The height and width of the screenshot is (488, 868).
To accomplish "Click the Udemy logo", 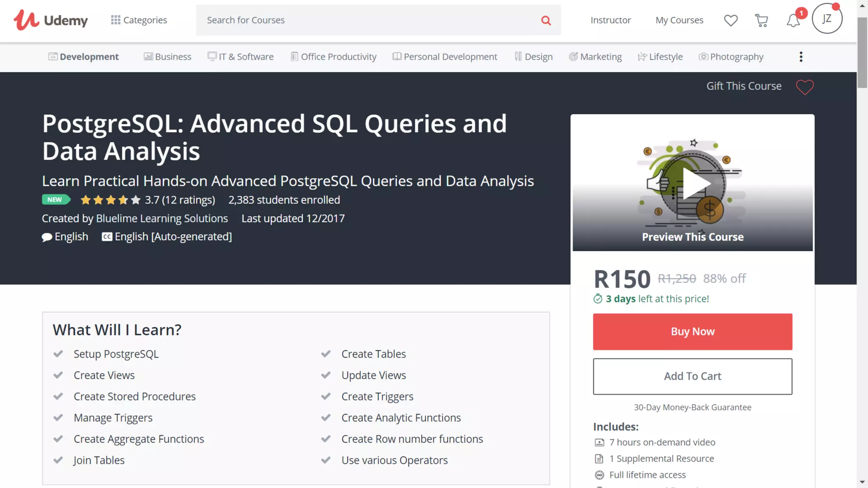I will (x=50, y=20).
